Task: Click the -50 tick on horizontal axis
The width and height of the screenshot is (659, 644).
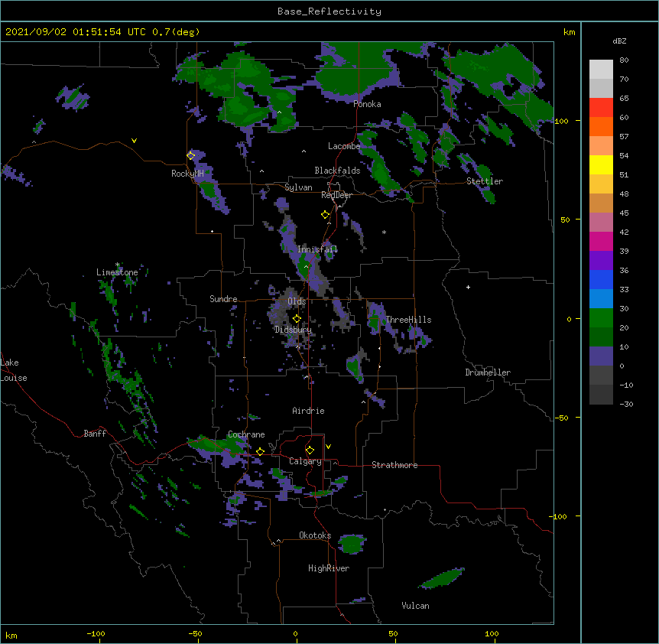Action: click(195, 633)
